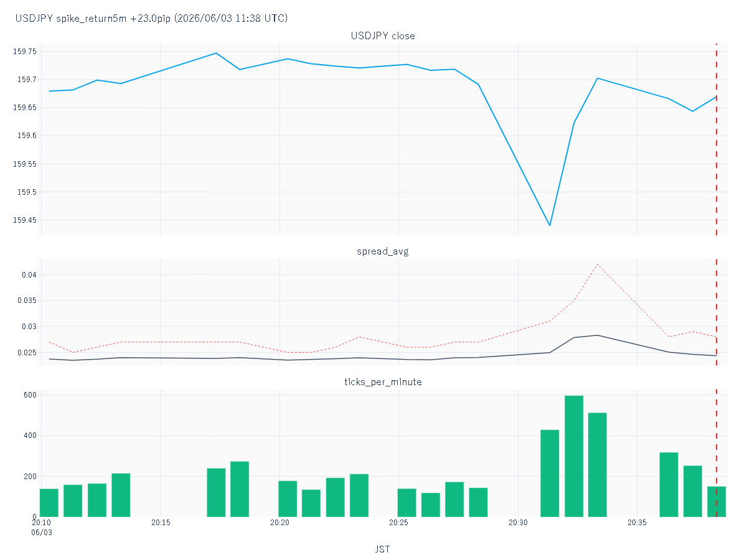Click the 'spread_avg' subplot title
The image size is (747, 560).
pos(383,251)
